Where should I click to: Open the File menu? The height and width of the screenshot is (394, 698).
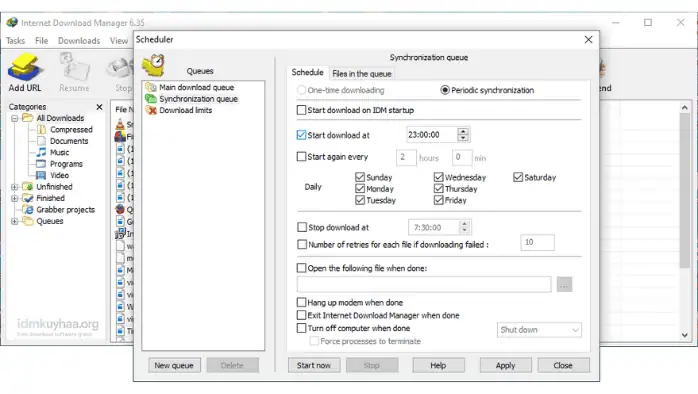41,41
